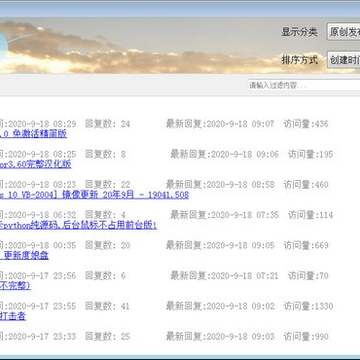Click the 回复数: 25 reply count
This screenshot has height=360, width=360.
pyautogui.click(x=107, y=336)
